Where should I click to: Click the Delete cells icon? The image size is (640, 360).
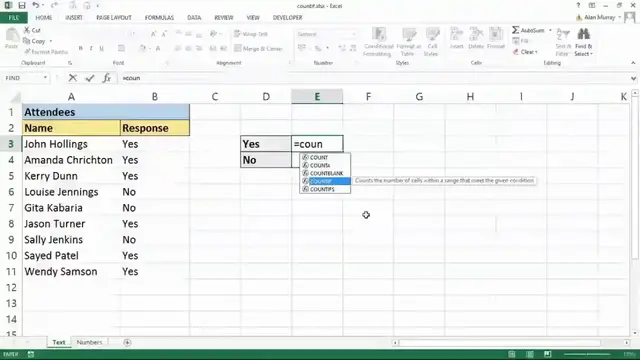pos(476,34)
